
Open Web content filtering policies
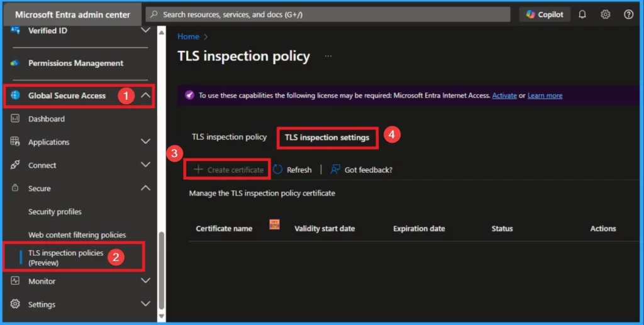(x=77, y=234)
